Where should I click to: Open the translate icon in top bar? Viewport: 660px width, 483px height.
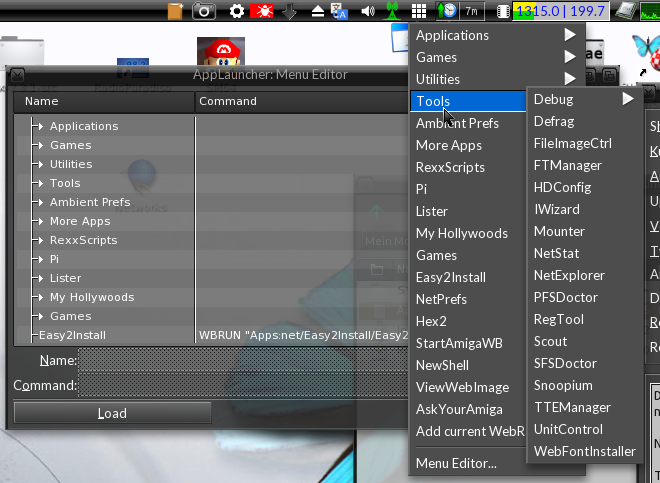340,11
